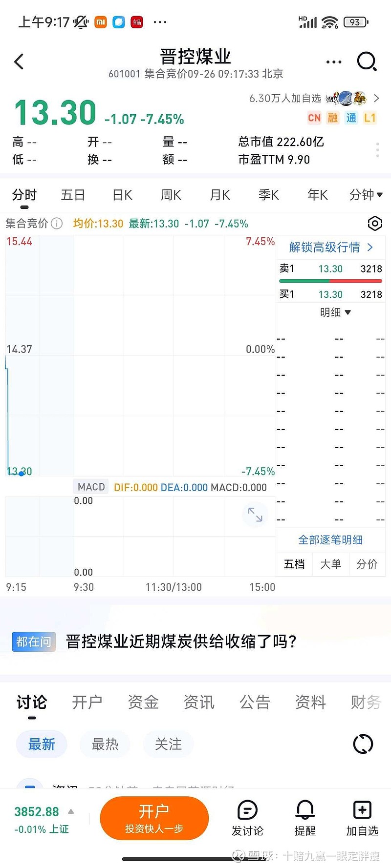Tap the info icon beside 集合竞价
Screen dimensions: 391x868
click(x=57, y=224)
